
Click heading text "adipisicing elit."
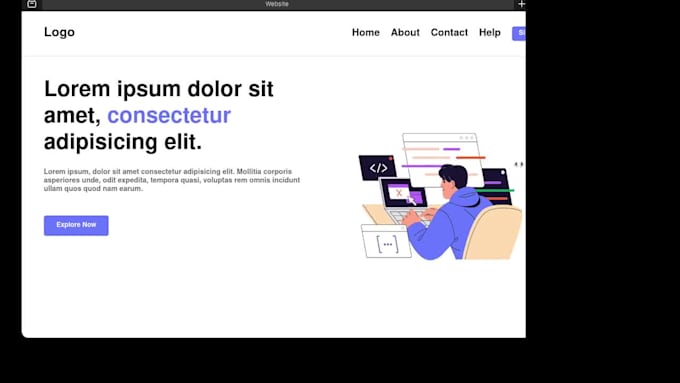(x=123, y=142)
